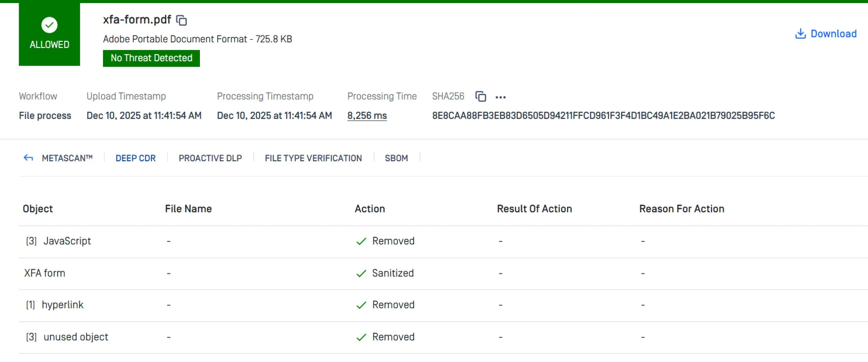Select the XFA form row
868x362 pixels.
click(45, 273)
